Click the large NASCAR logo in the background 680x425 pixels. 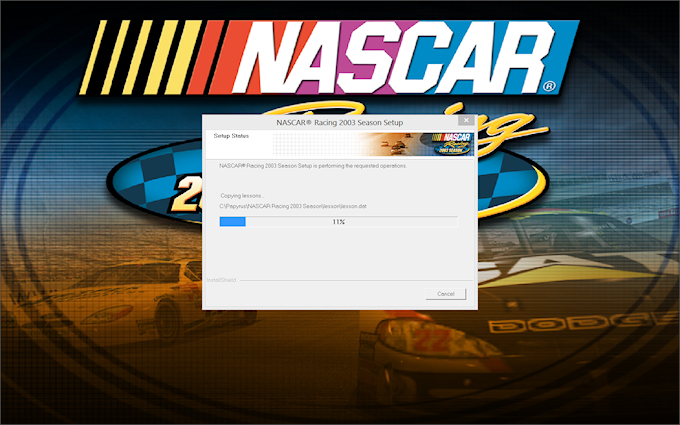pyautogui.click(x=329, y=57)
